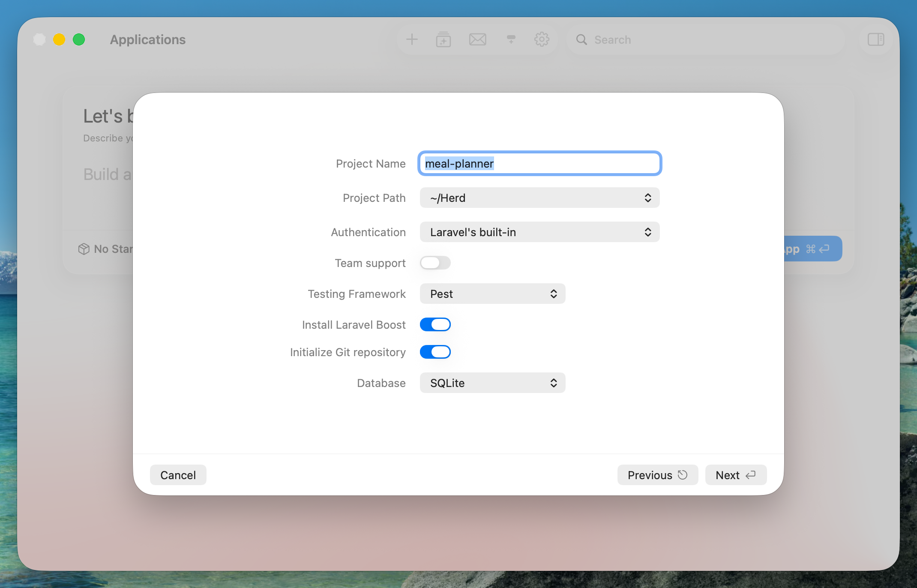This screenshot has width=917, height=588.
Task: Turn off Initialize Git repository toggle
Action: point(435,352)
